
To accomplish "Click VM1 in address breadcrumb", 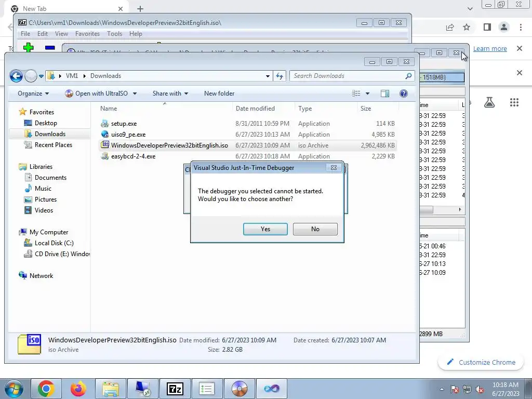I will [72, 76].
